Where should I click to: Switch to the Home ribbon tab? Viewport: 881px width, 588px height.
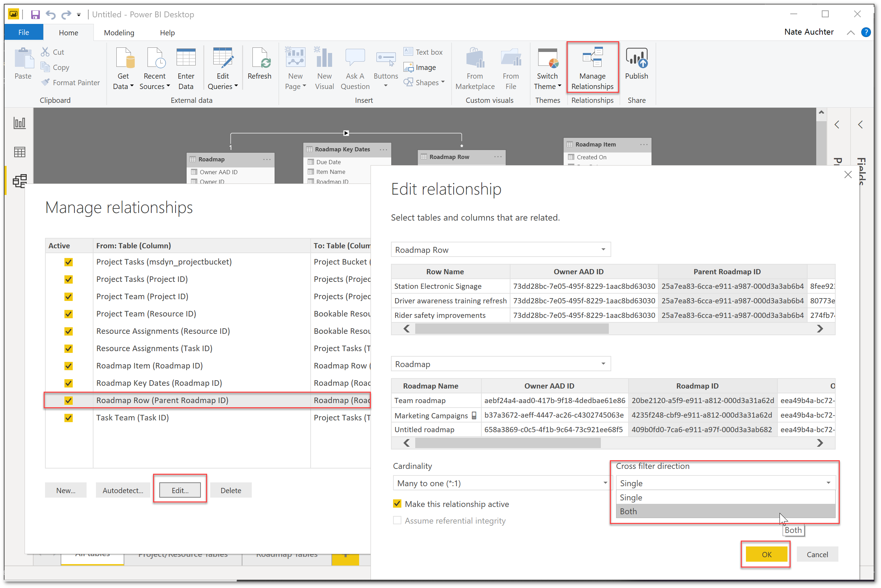tap(69, 33)
